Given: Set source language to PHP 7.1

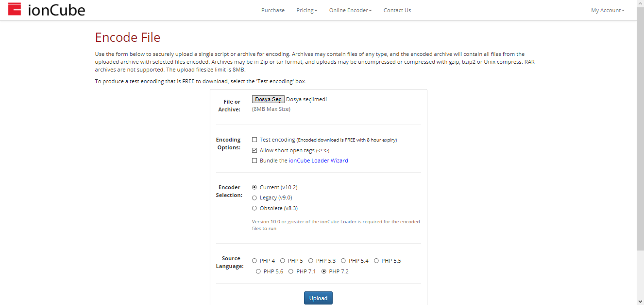Looking at the screenshot, I should [291, 271].
